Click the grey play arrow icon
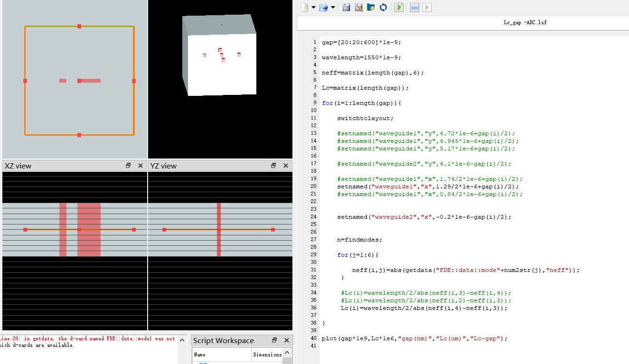The height and width of the screenshot is (364, 629). pos(427,7)
